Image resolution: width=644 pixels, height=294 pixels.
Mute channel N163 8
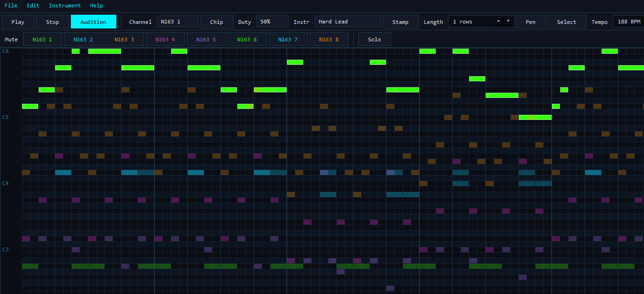pos(329,39)
